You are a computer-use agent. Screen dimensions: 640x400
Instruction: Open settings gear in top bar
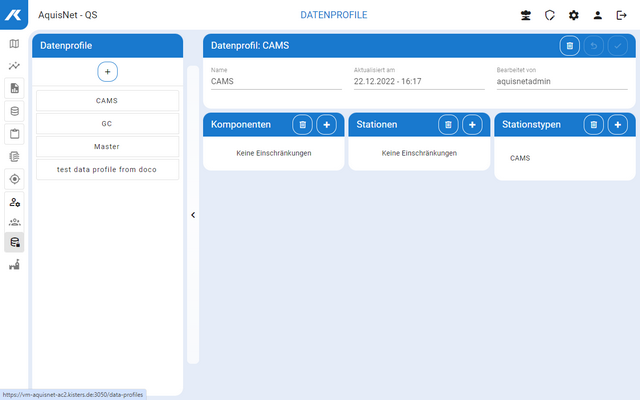(574, 15)
